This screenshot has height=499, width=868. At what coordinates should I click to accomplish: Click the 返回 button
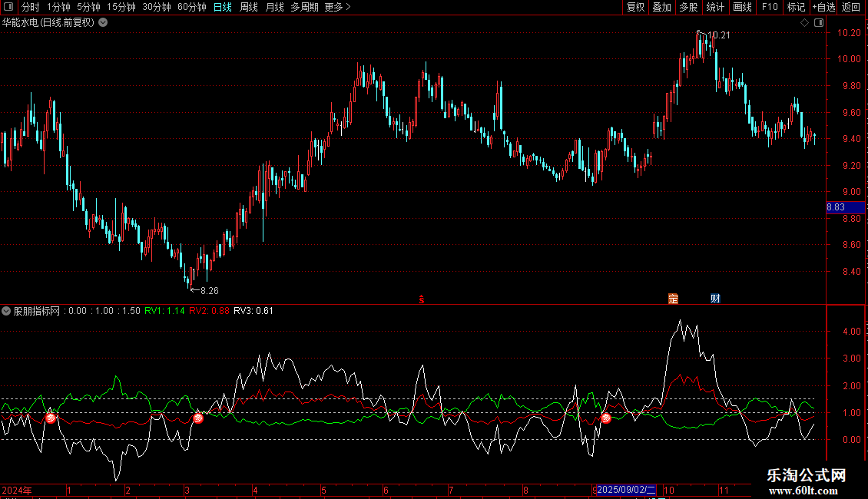click(x=851, y=7)
